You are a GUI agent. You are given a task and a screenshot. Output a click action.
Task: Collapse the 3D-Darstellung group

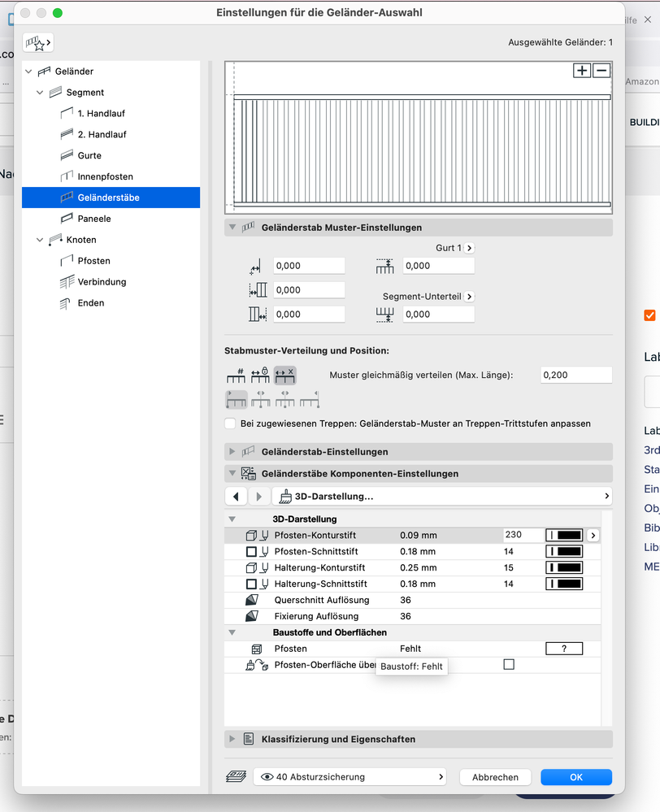(232, 519)
